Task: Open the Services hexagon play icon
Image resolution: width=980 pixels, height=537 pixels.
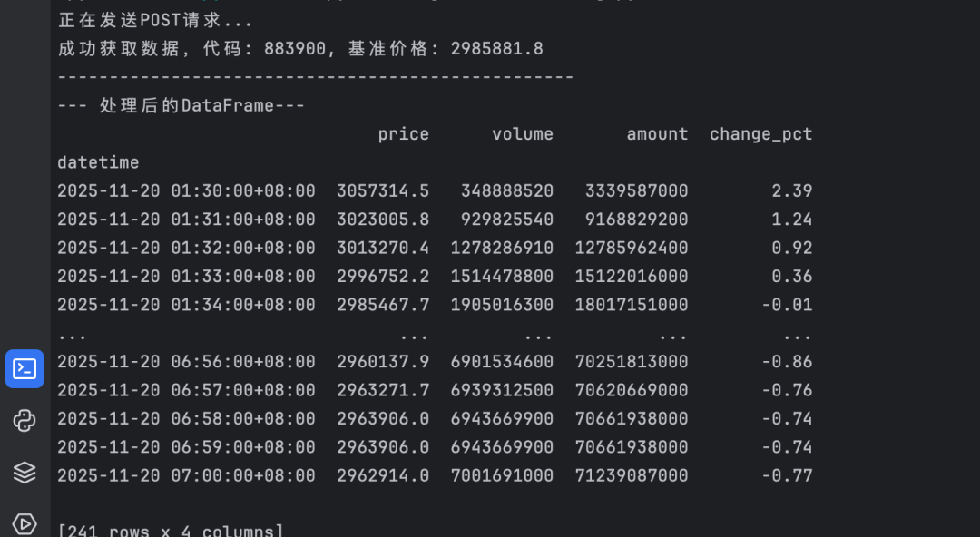Action: tap(24, 523)
